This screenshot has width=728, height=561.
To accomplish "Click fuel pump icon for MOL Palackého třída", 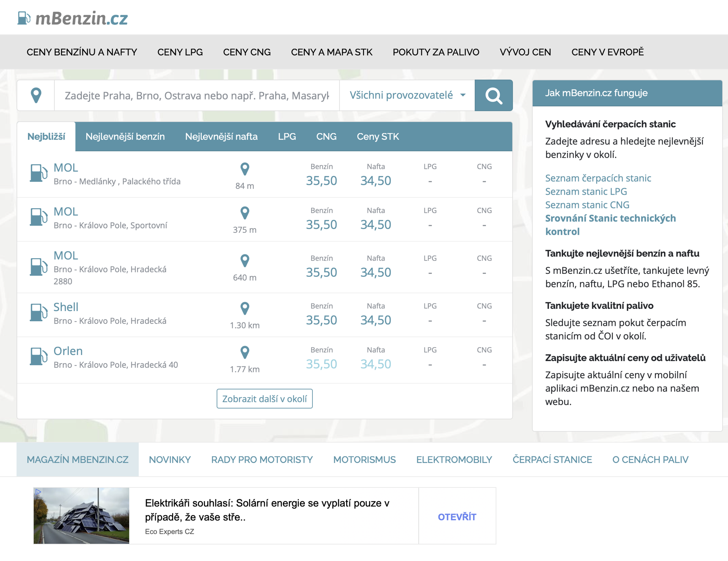I will 38,173.
